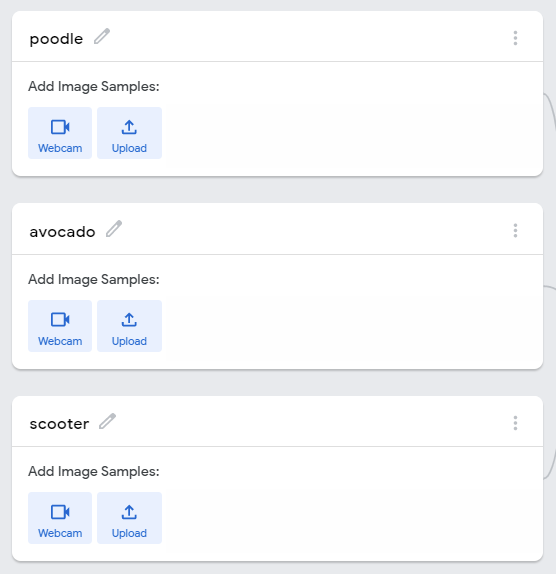Upload image samples to the avocado class

coord(129,326)
